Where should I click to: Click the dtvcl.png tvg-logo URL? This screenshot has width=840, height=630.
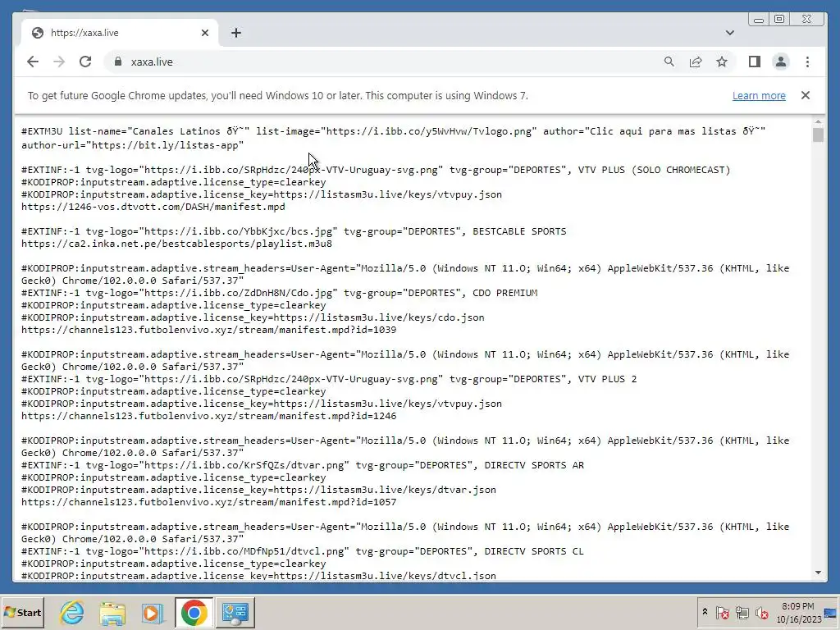(244, 552)
